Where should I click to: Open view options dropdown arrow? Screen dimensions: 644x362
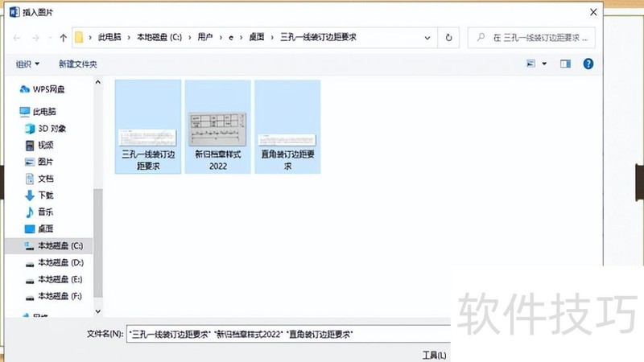544,64
